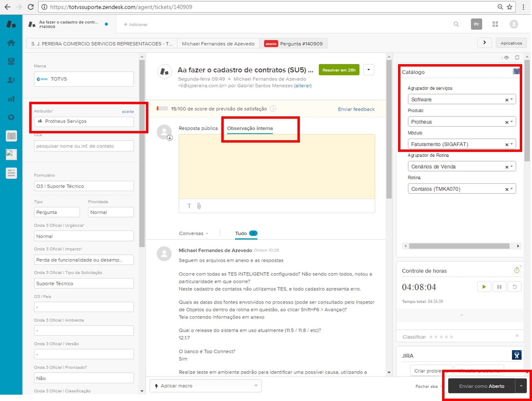This screenshot has width=532, height=401.
Task: Click the CCs search contact field
Action: (84, 146)
